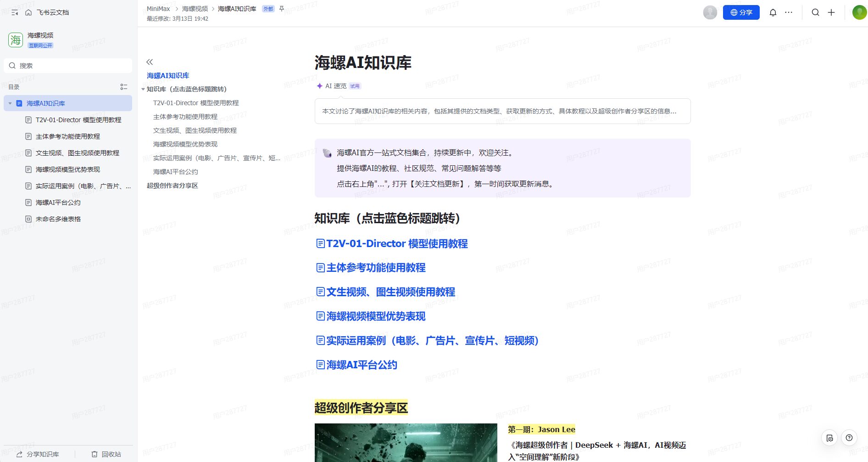
Task: Collapse the outline panel with double chevron
Action: click(150, 62)
